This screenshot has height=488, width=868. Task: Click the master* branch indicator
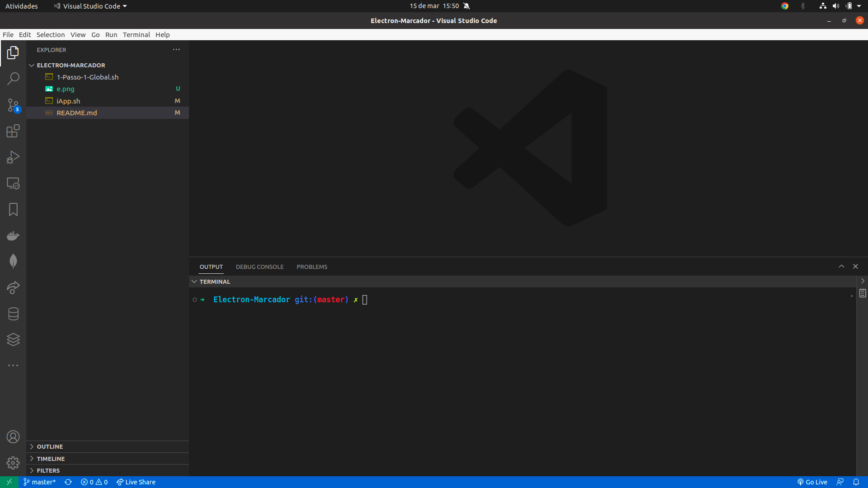pos(40,482)
